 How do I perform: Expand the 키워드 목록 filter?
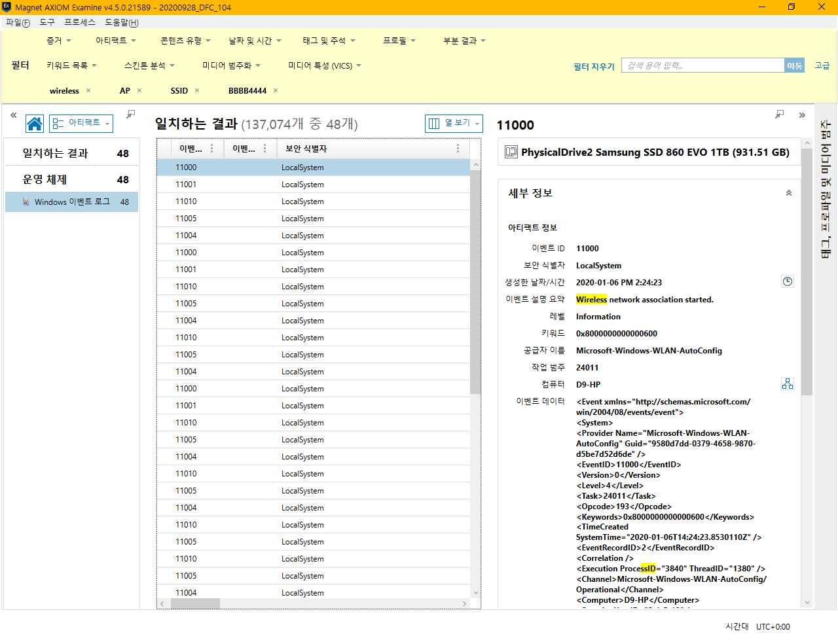[x=71, y=65]
